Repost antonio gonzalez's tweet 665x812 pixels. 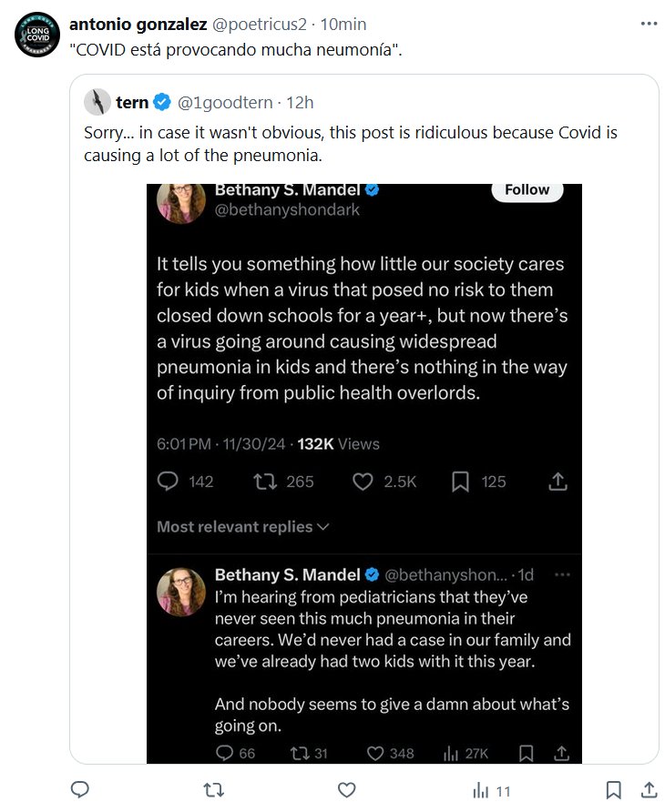tap(213, 790)
